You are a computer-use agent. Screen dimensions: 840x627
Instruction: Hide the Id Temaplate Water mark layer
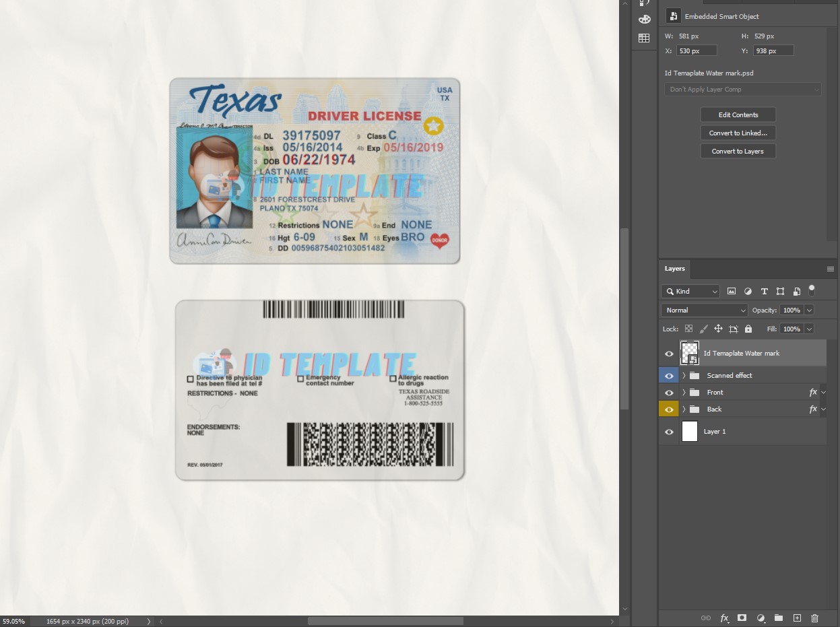pos(669,354)
